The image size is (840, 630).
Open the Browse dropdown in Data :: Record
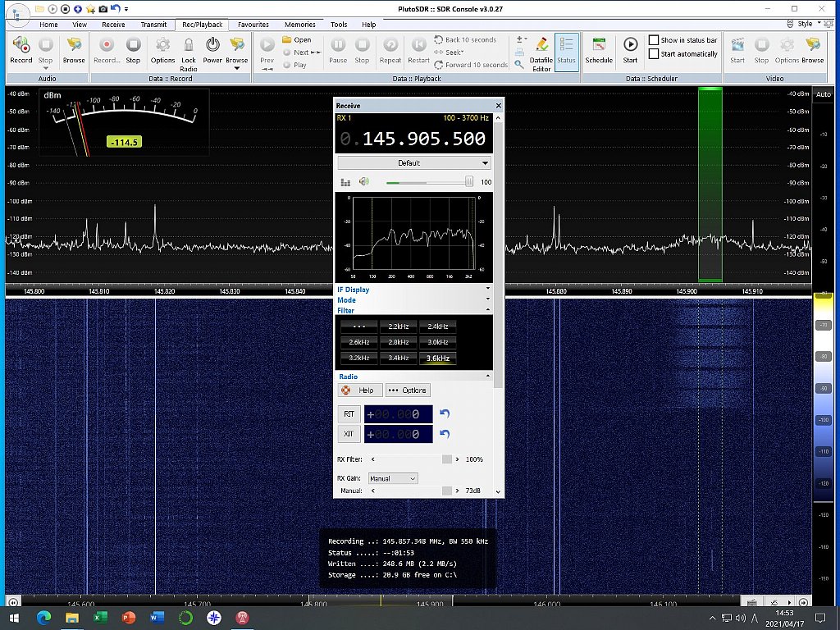point(237,68)
